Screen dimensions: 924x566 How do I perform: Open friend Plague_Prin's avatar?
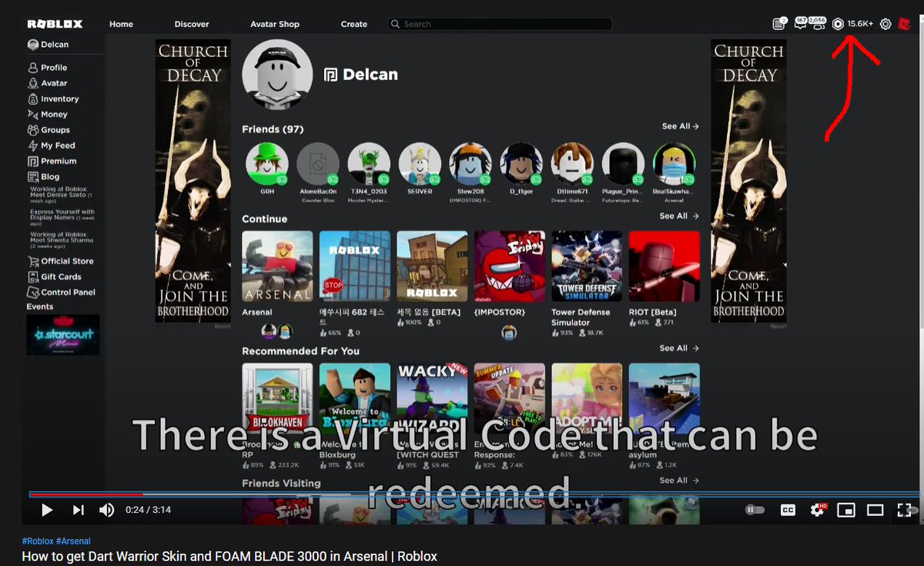[624, 163]
